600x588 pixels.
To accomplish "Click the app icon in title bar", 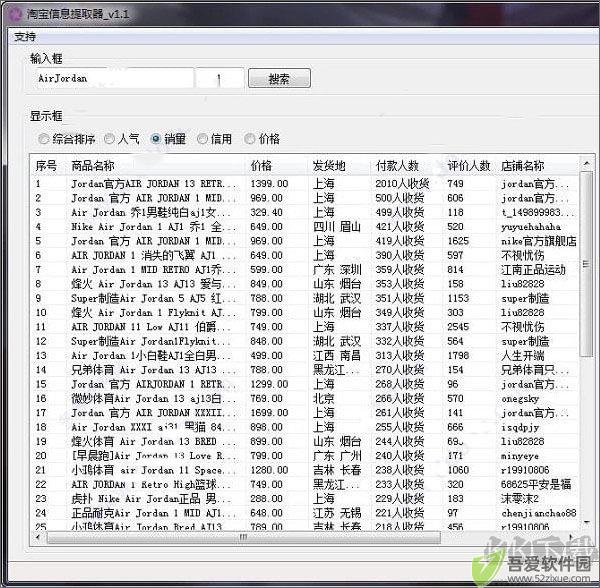I will pyautogui.click(x=16, y=14).
